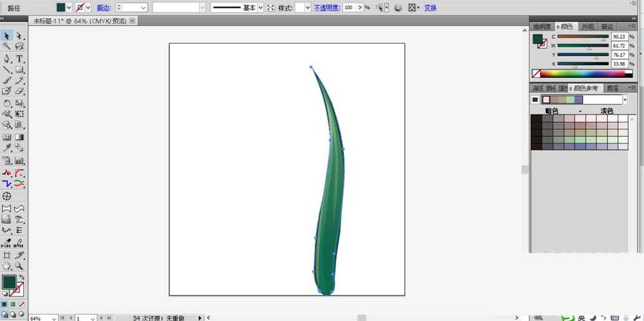Expand the harmony rules dropdown in Color Guide
Screen dimensions: 644x321
point(624,100)
